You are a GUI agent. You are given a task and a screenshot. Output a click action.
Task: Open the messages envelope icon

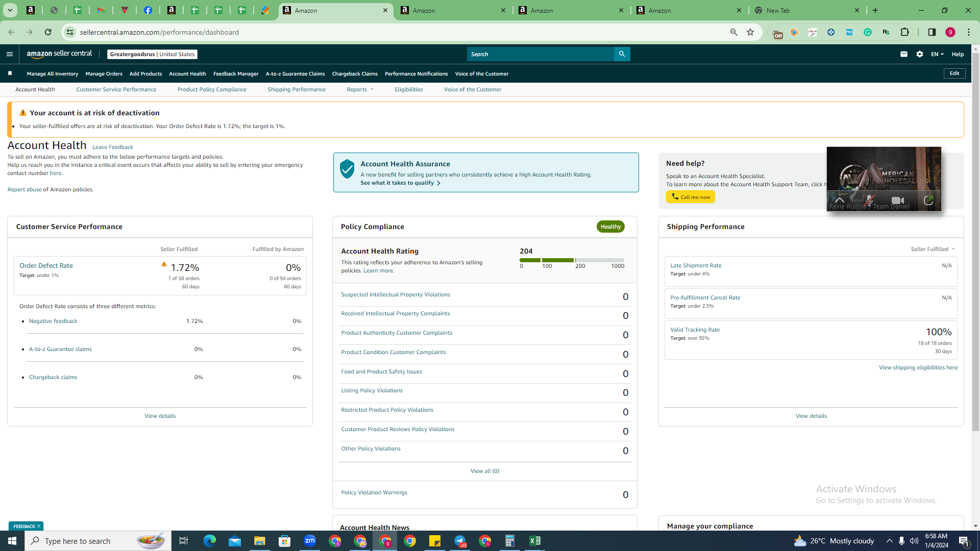pos(904,54)
